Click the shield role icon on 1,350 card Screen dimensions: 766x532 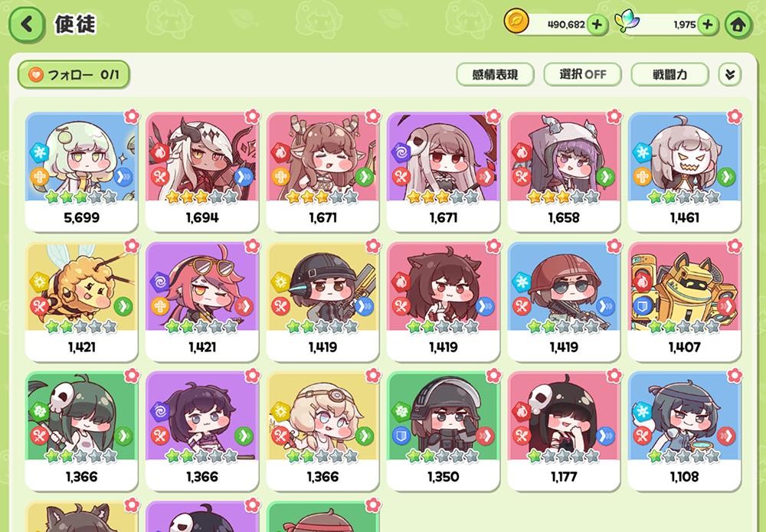(x=401, y=436)
